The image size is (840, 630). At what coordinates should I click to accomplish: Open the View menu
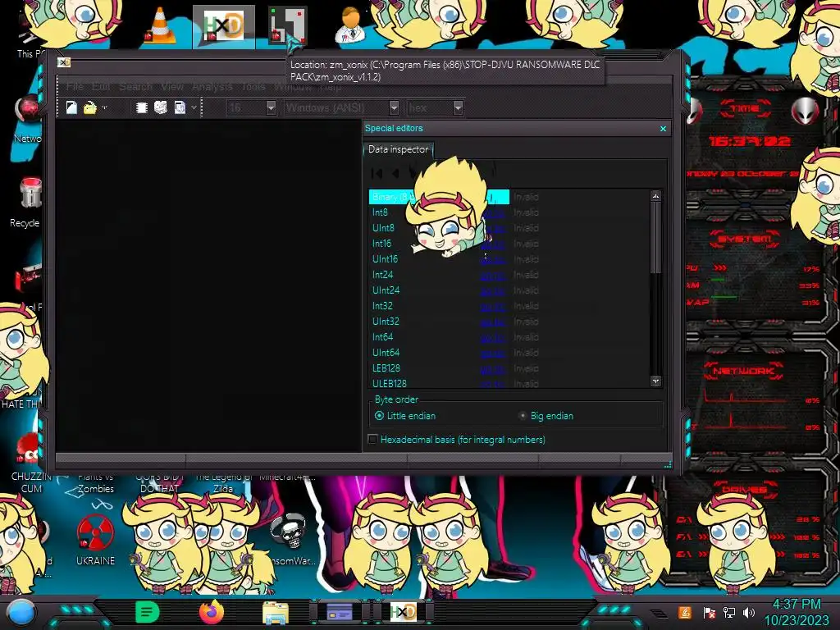tap(172, 86)
